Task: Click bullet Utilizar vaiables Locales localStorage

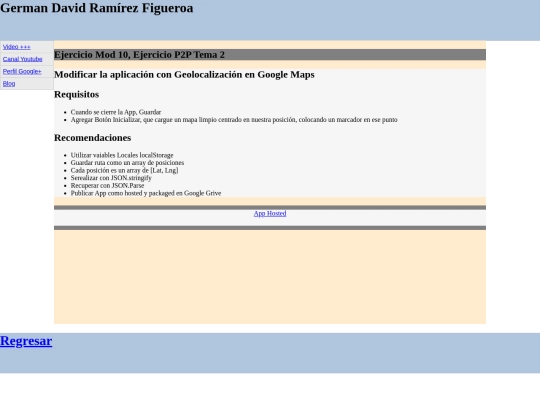Action: pyautogui.click(x=122, y=155)
